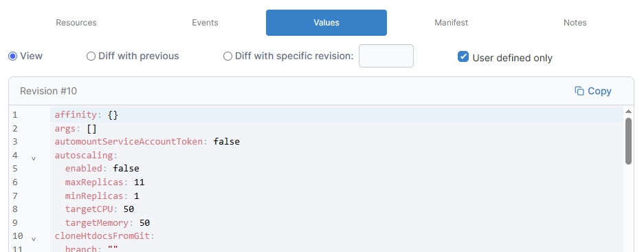Switch to the Notes tab
This screenshot has width=644, height=252.
575,23
